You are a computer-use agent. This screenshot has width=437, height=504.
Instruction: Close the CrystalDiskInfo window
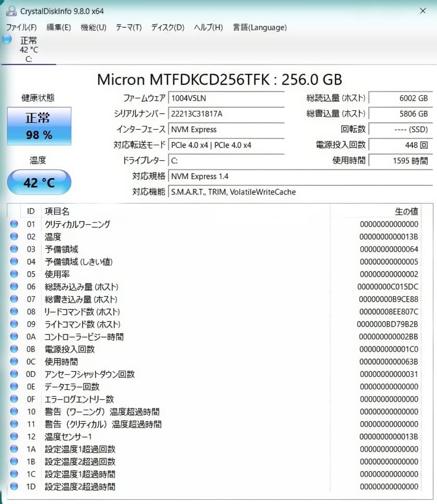click(423, 11)
